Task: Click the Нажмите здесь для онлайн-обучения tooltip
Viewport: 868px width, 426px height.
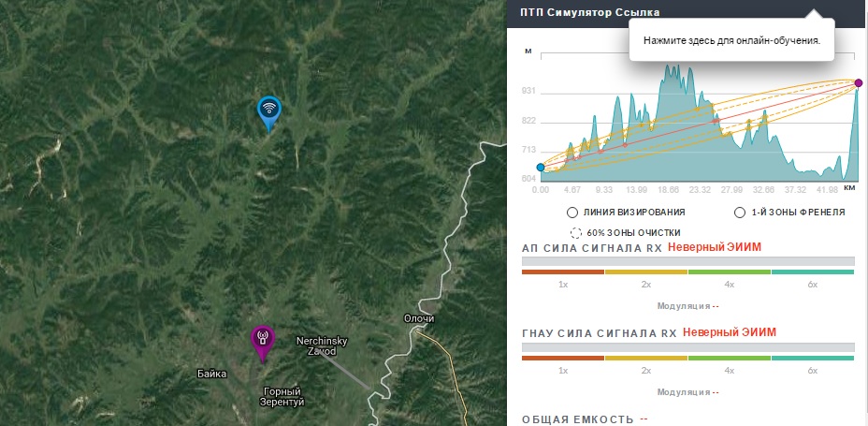Action: tap(731, 41)
